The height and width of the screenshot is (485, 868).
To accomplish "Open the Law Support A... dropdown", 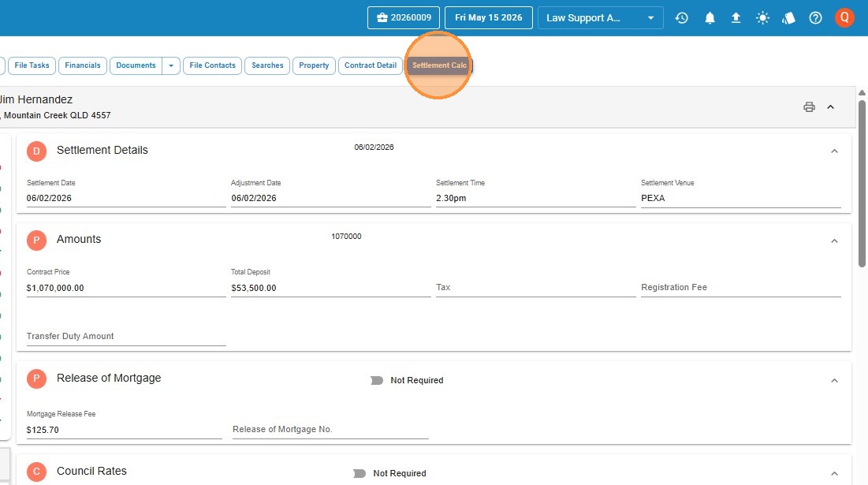I will [x=600, y=17].
